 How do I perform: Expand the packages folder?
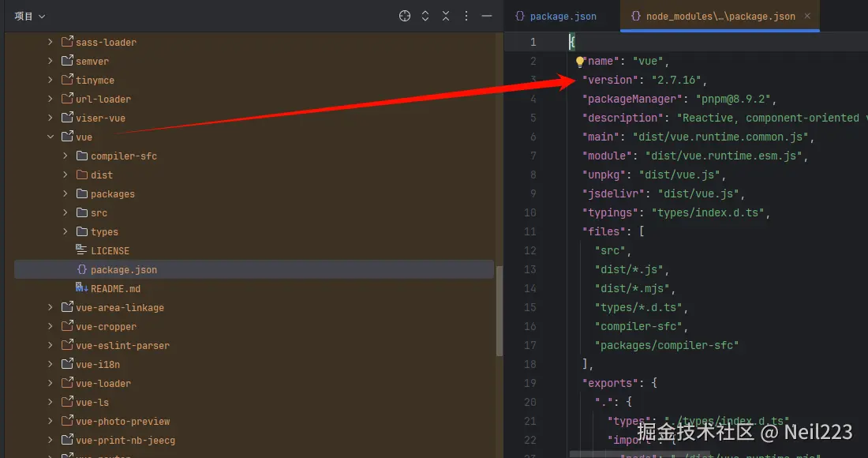point(65,193)
